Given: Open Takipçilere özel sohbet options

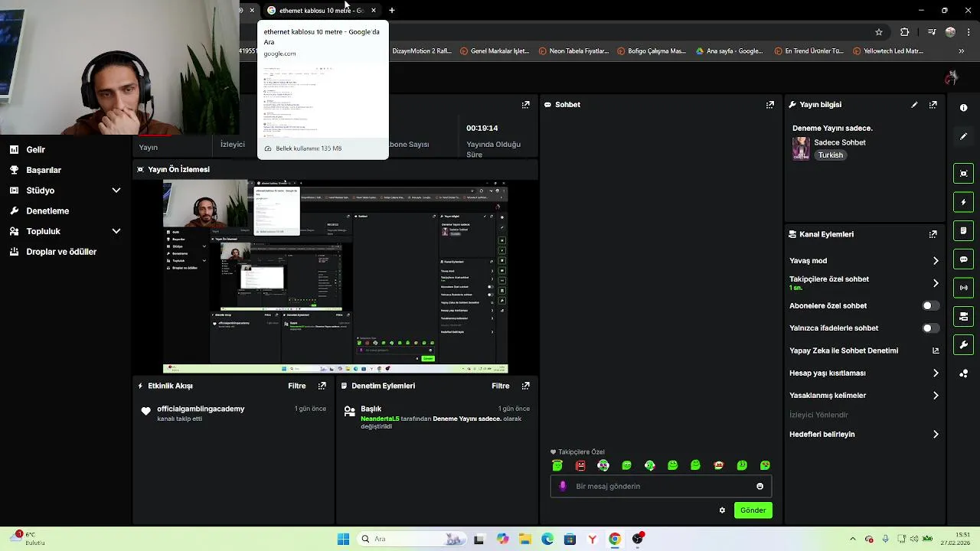Looking at the screenshot, I should point(864,283).
